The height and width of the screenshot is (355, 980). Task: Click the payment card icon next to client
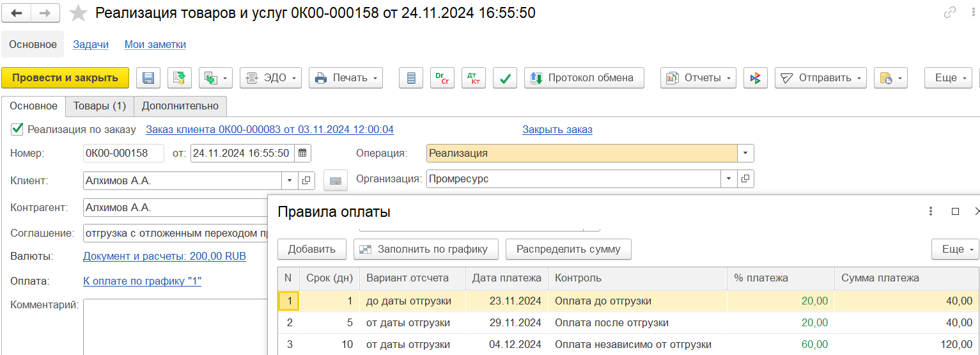coord(336,181)
